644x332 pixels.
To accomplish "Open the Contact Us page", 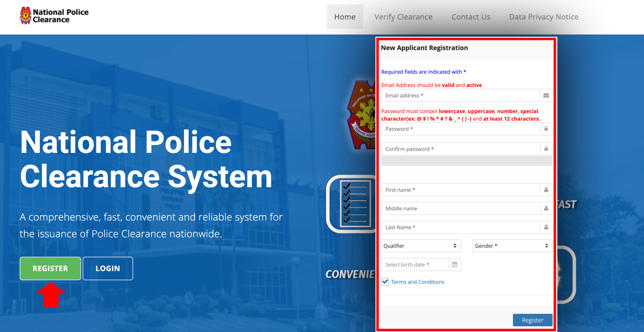I will [x=470, y=17].
